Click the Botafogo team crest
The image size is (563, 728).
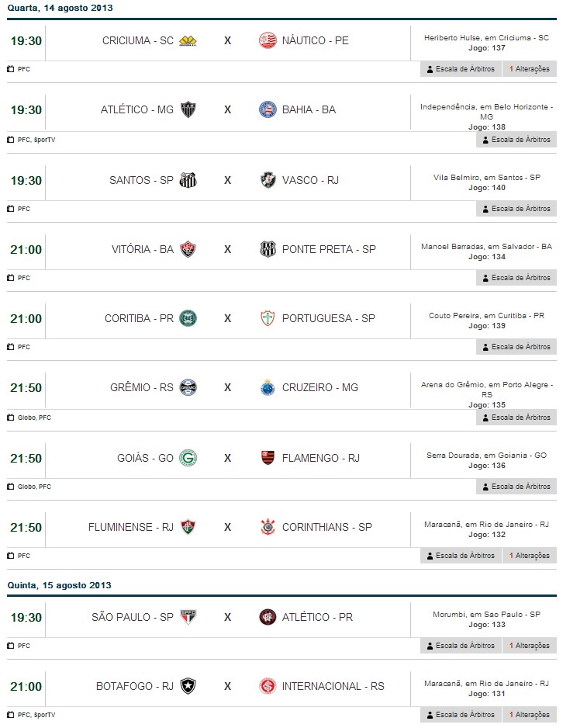pyautogui.click(x=188, y=686)
